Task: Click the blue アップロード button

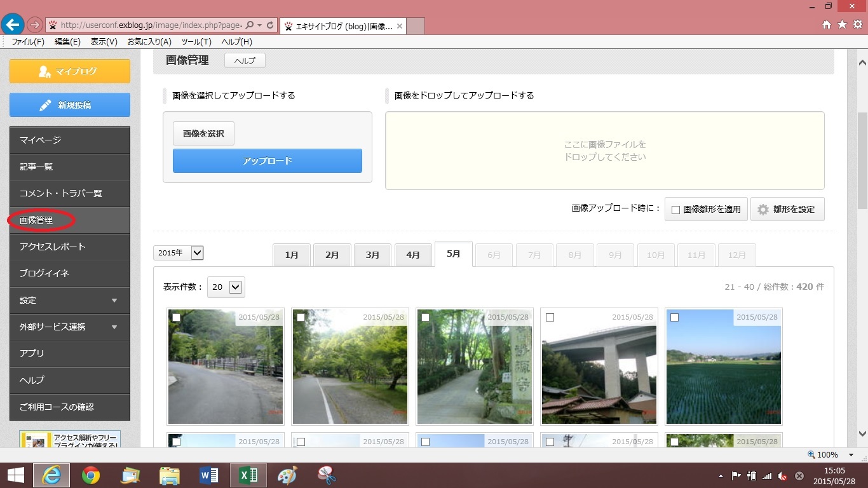Action: pyautogui.click(x=268, y=161)
